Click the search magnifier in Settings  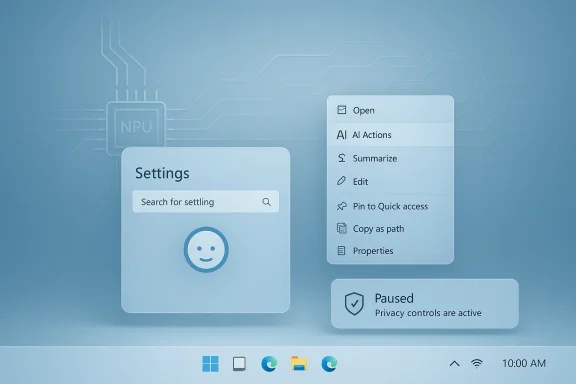tap(267, 202)
